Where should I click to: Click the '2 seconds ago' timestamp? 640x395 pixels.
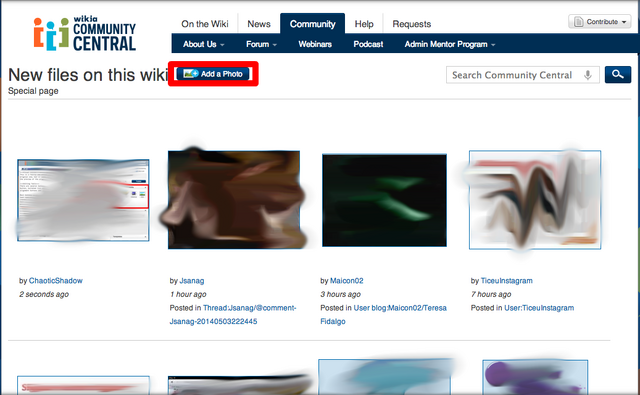[44, 294]
